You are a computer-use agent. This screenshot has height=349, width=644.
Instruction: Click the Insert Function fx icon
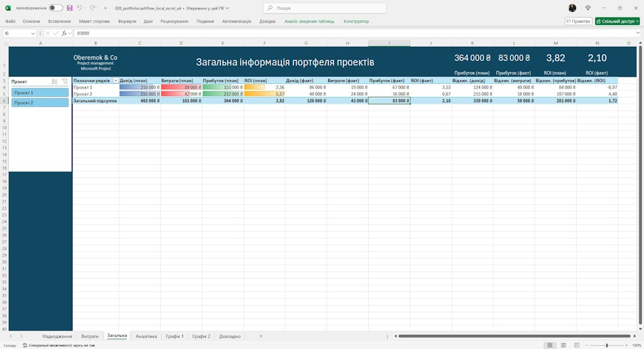click(x=64, y=33)
